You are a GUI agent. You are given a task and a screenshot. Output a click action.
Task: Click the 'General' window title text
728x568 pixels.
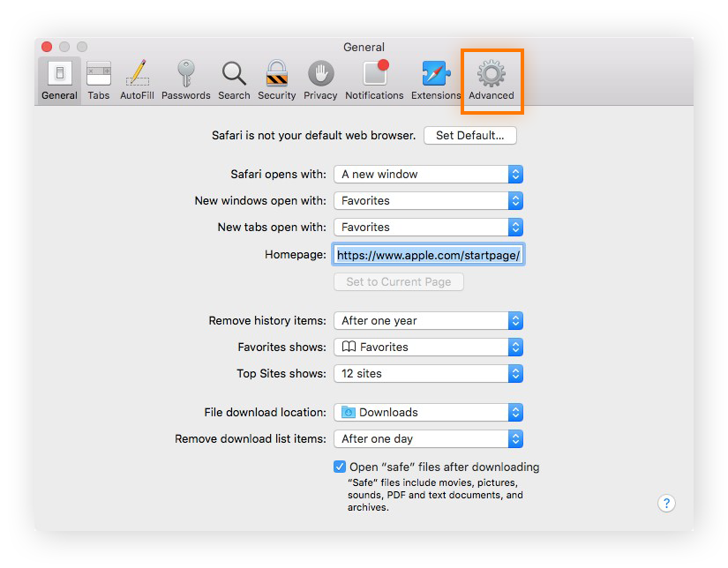pyautogui.click(x=364, y=47)
